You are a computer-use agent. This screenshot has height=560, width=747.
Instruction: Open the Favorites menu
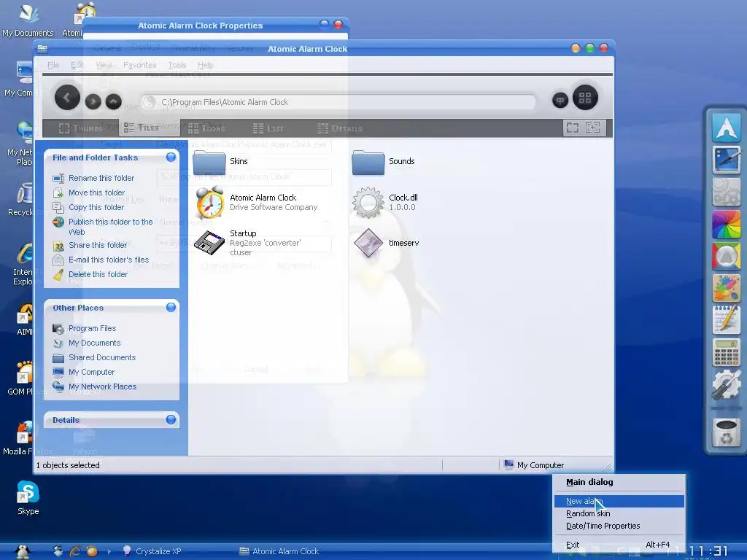[x=139, y=65]
